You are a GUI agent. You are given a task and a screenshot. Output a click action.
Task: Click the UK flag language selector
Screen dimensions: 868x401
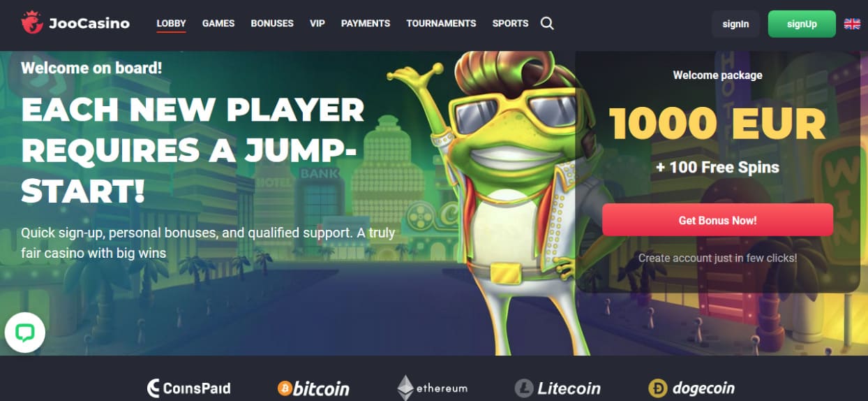pos(852,24)
